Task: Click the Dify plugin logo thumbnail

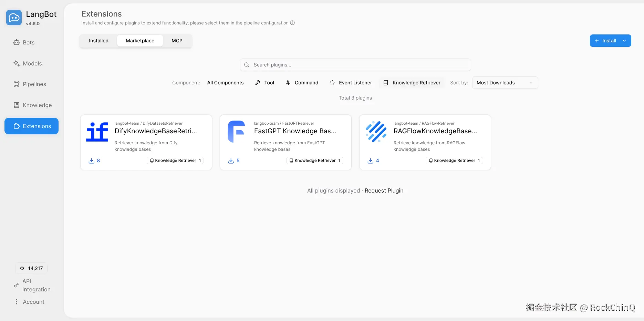Action: (x=97, y=132)
